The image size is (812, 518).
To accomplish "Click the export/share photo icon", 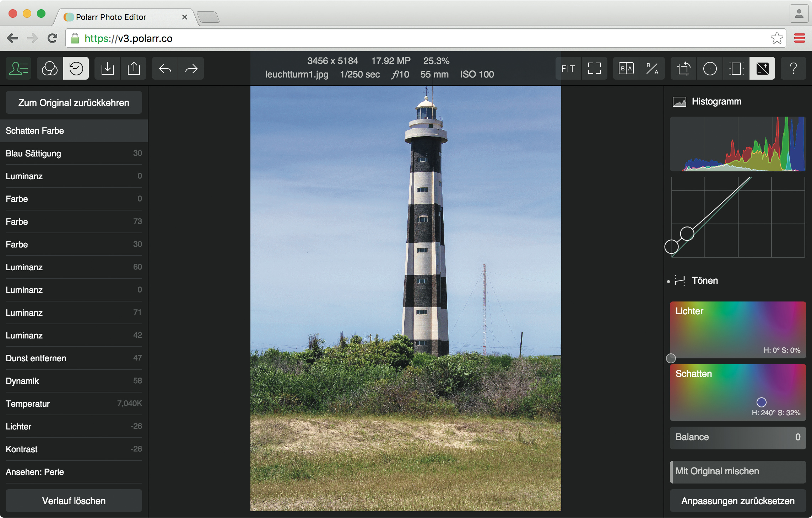I will (134, 68).
